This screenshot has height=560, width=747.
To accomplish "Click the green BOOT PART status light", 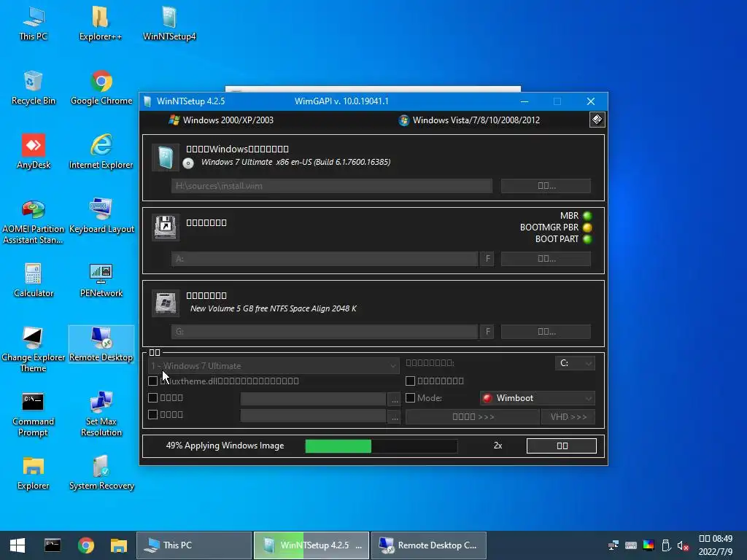I will [587, 239].
